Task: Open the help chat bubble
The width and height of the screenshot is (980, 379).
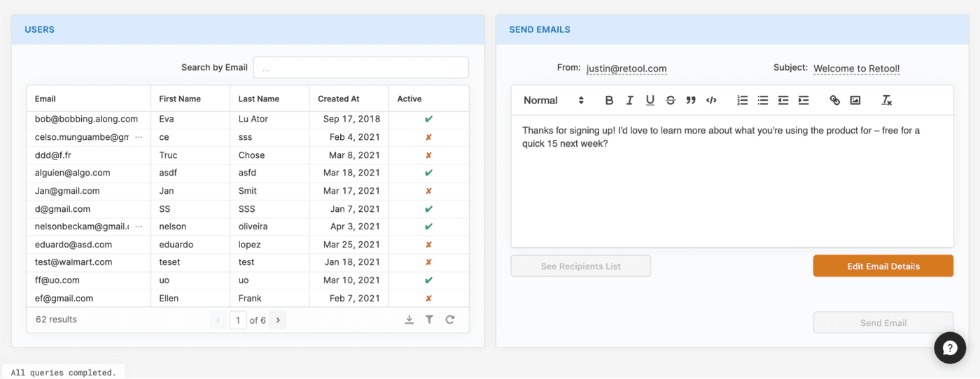Action: (949, 348)
